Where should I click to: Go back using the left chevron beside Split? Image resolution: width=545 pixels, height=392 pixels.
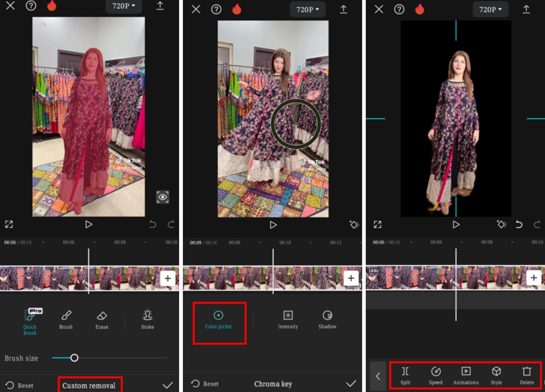coord(378,376)
